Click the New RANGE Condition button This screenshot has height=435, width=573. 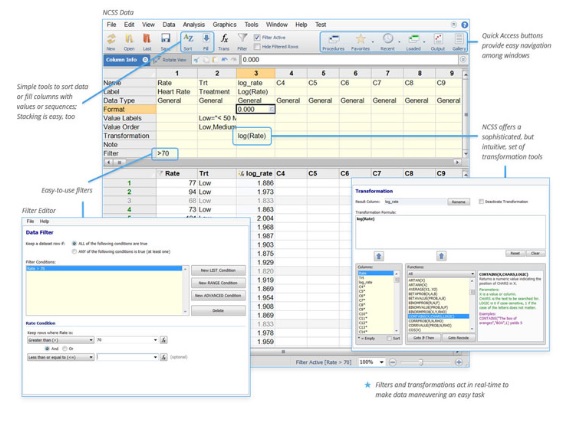218,283
